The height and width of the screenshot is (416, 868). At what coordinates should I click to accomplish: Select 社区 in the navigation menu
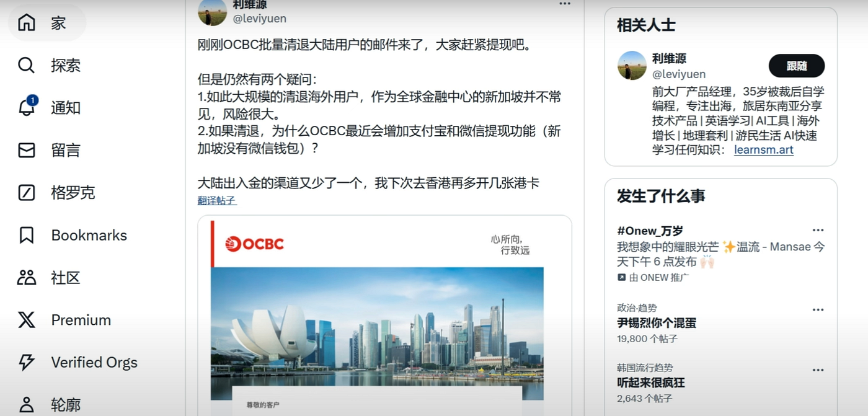66,277
